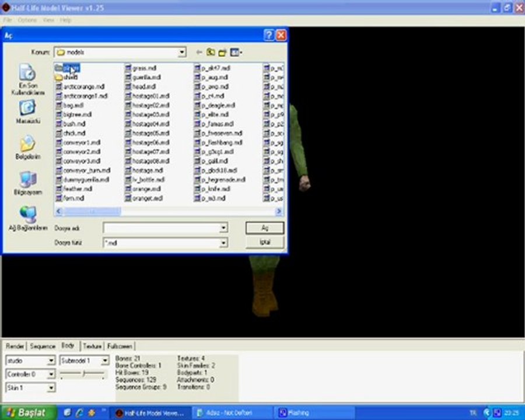This screenshot has height=420, width=525.
Task: Click the İptal cancel button
Action: click(264, 242)
